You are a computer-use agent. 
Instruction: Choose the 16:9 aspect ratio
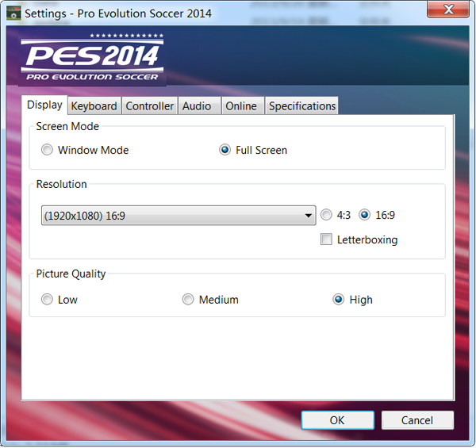[364, 215]
